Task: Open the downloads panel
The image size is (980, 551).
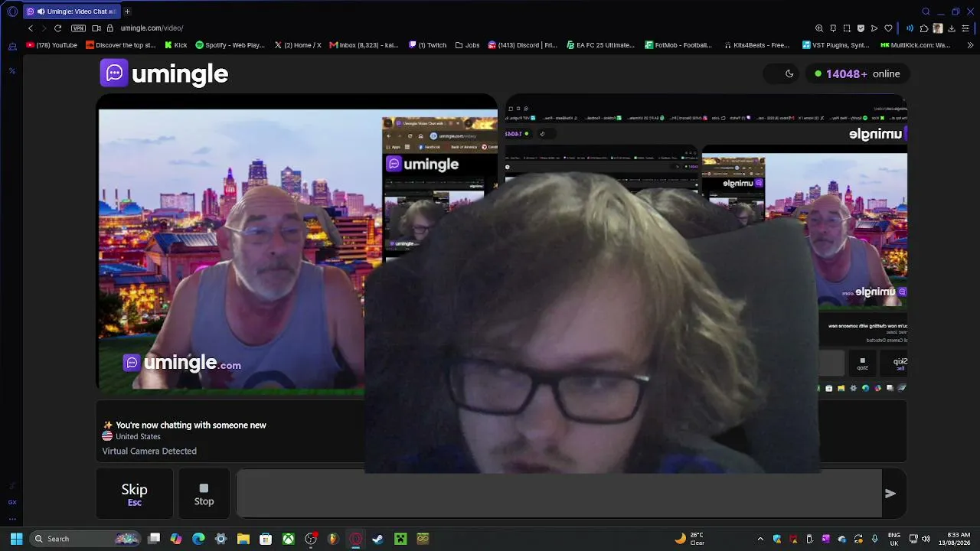Action: (952, 28)
